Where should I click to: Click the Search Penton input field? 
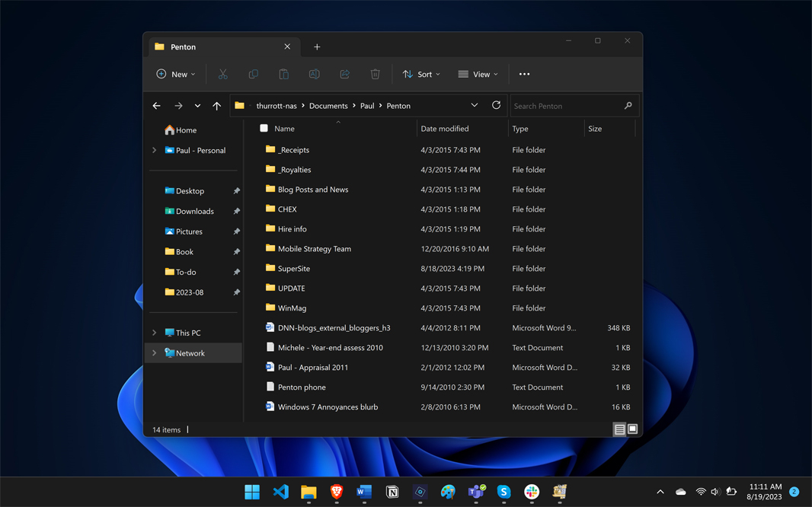tap(567, 106)
